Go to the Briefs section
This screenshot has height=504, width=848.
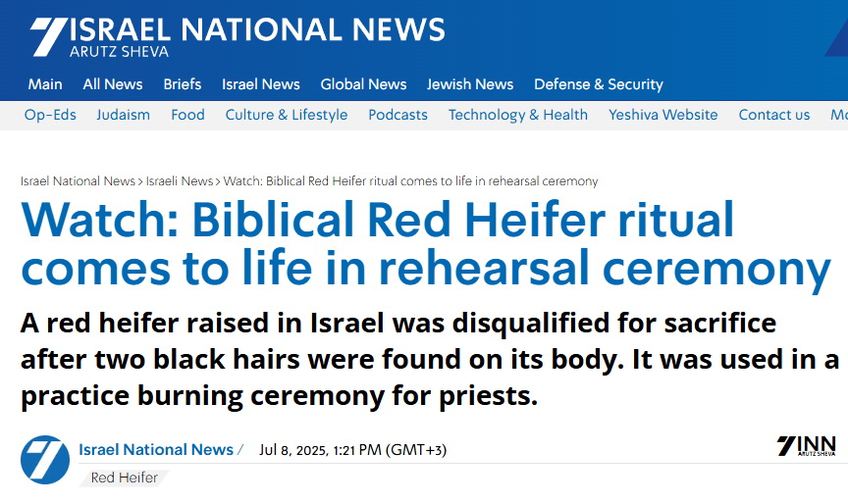183,84
